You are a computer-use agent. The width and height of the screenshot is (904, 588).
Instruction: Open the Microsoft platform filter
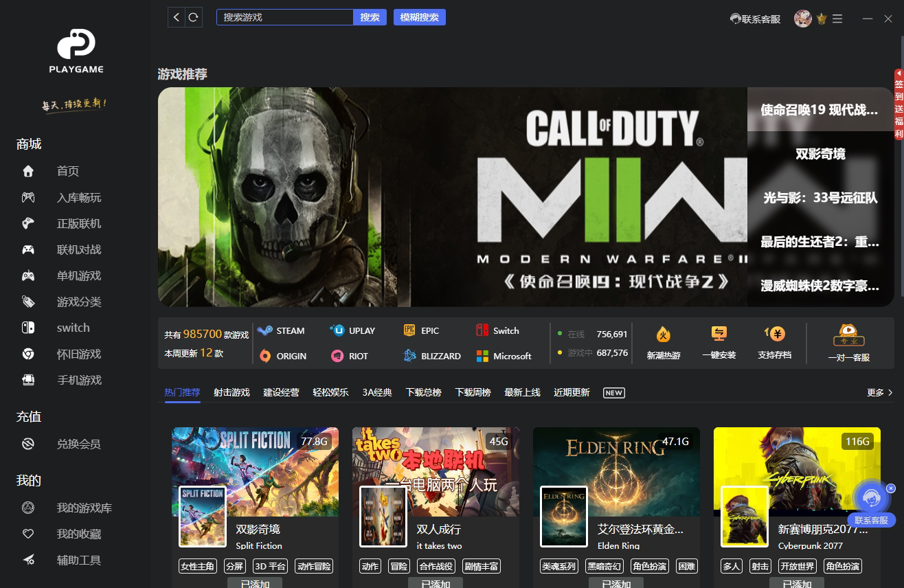click(504, 356)
